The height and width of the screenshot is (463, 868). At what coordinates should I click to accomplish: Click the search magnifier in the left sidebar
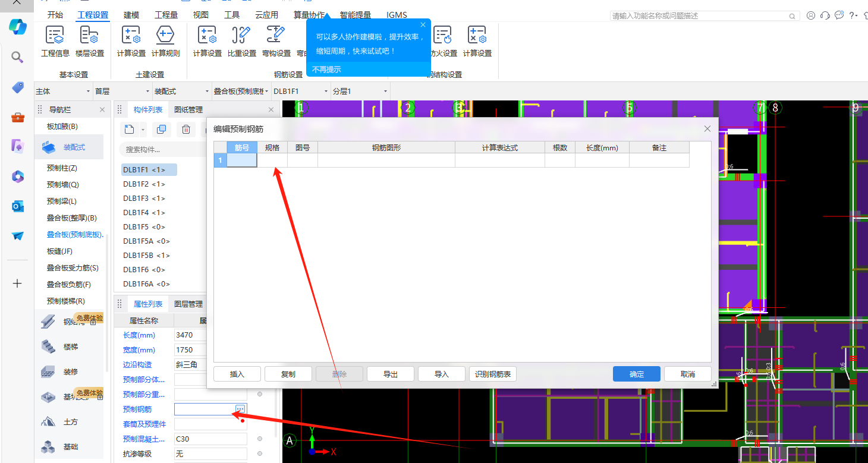pos(17,57)
